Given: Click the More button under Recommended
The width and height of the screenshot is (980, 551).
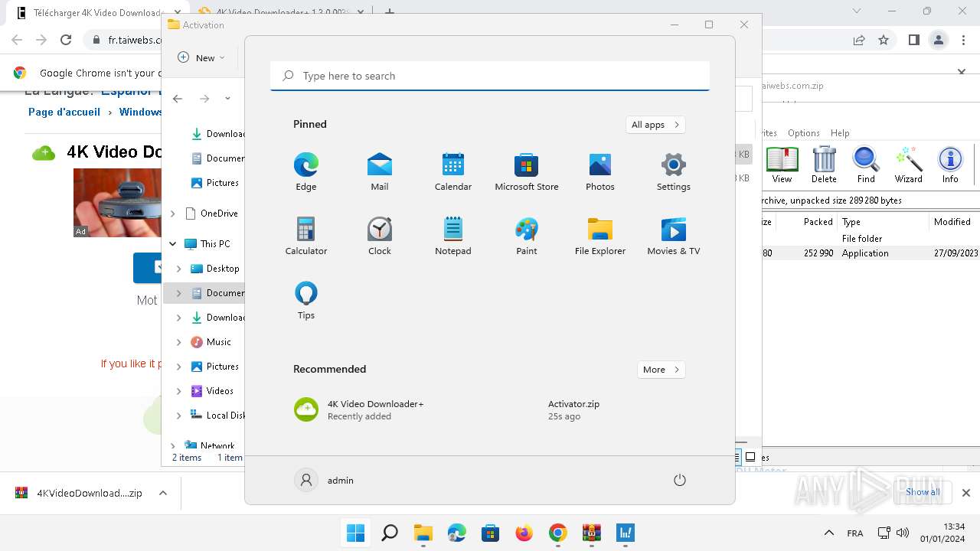Looking at the screenshot, I should (x=661, y=370).
